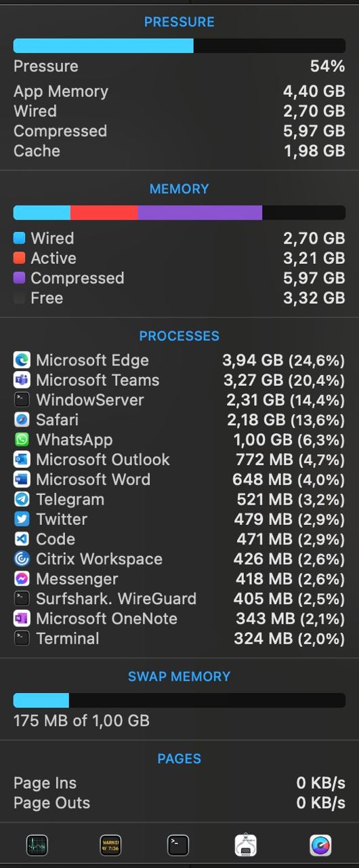Click the purple Compressed segment in memory bar
Image resolution: width=359 pixels, height=868 pixels.
tap(200, 213)
